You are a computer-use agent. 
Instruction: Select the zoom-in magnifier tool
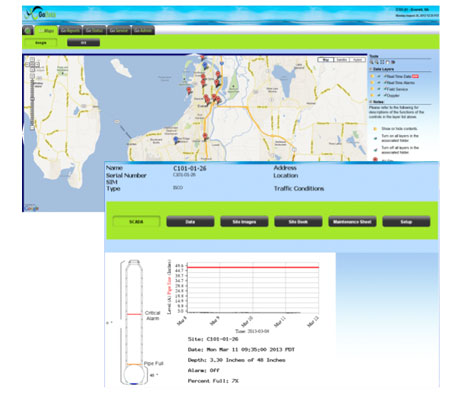[x=371, y=62]
